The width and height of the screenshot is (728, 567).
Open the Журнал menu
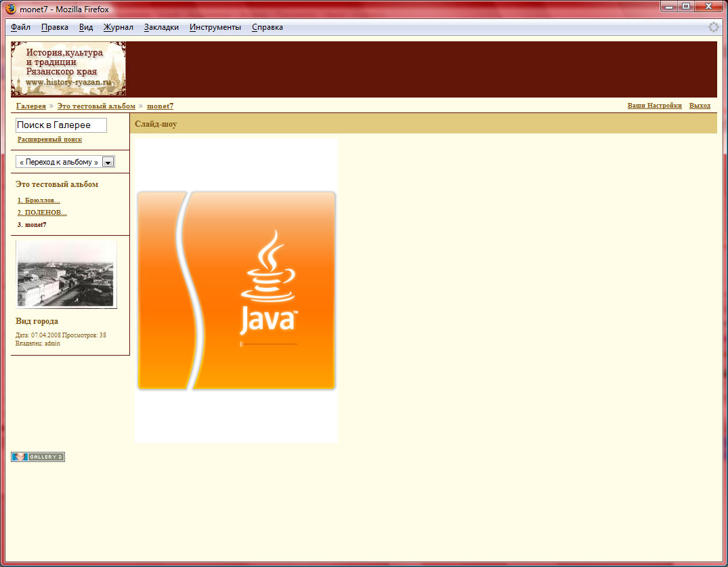118,27
